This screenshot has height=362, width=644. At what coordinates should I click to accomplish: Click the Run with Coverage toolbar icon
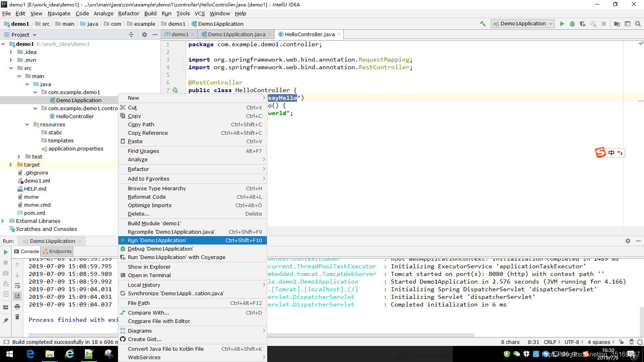582,24
